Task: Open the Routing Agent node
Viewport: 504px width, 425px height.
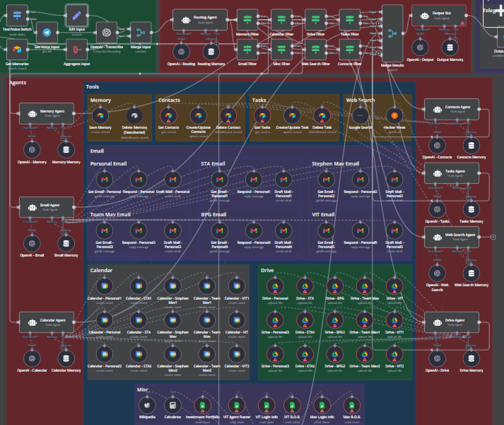Action: (200, 20)
